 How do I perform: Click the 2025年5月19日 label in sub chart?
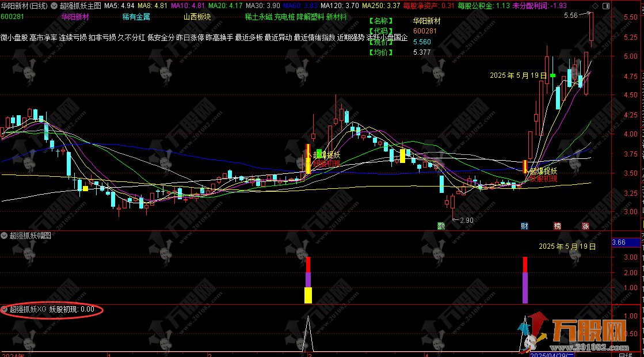click(x=567, y=246)
